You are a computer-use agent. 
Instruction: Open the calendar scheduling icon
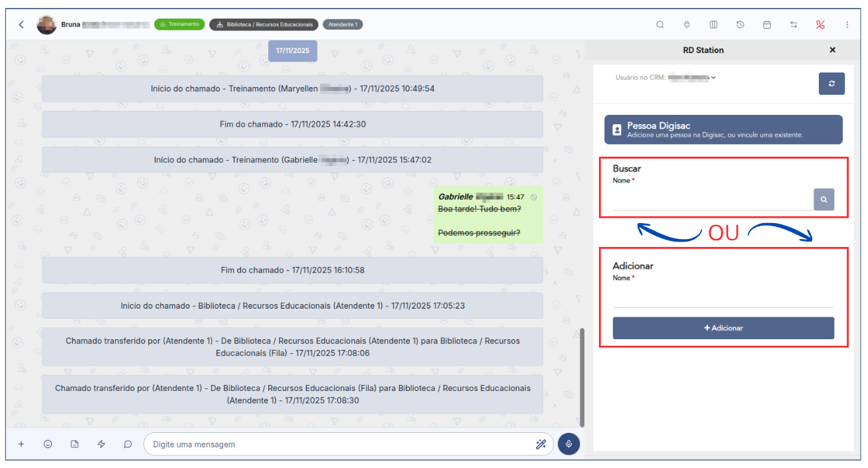766,25
